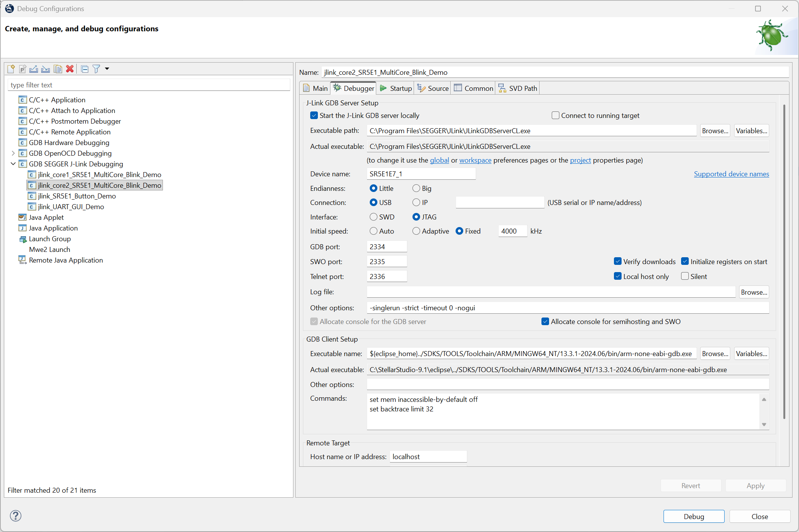This screenshot has height=532, width=799.
Task: Open the global preferences link
Action: pyautogui.click(x=440, y=160)
